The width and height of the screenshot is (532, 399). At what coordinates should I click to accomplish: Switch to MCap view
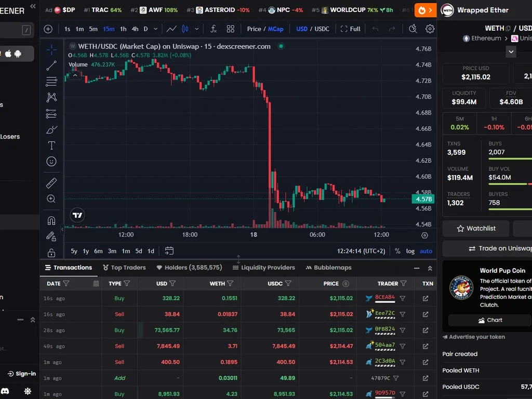(x=275, y=29)
